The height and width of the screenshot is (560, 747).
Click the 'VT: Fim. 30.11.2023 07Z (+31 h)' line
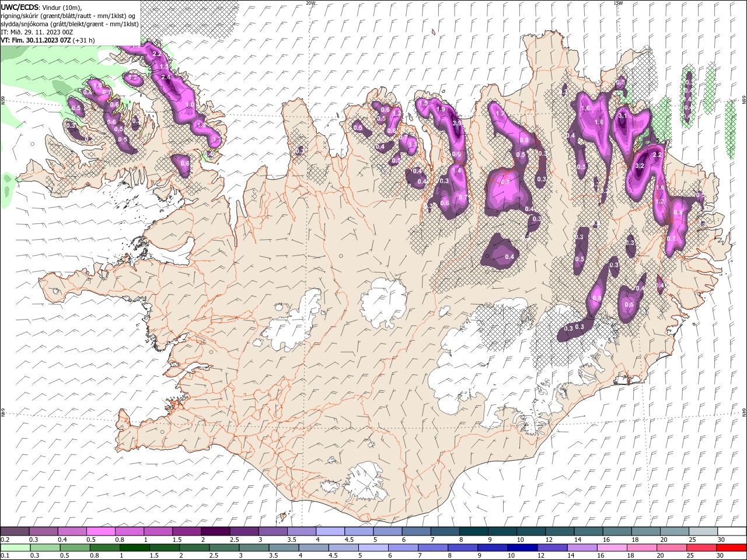(48, 40)
